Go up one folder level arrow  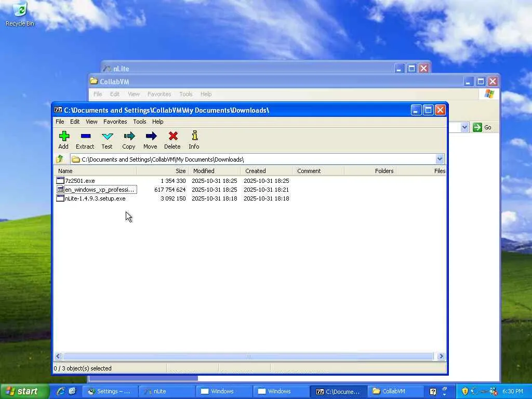(60, 159)
